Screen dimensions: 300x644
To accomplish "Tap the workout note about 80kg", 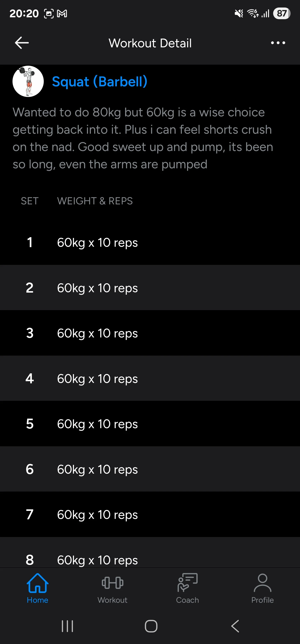I will [142, 138].
